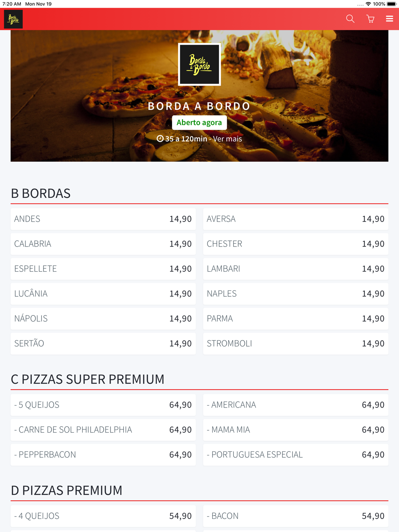The height and width of the screenshot is (532, 399).
Task: Select the CHESTER border option
Action: click(x=296, y=244)
